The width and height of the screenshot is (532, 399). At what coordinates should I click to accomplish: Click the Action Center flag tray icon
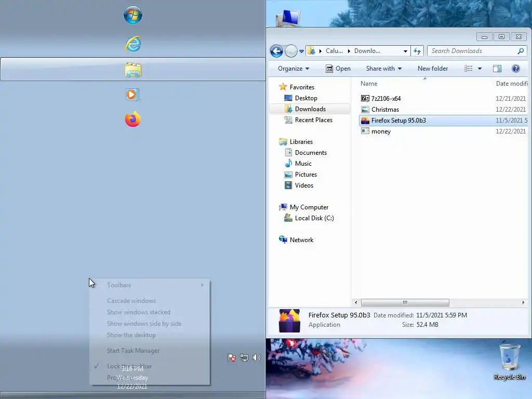pyautogui.click(x=231, y=357)
